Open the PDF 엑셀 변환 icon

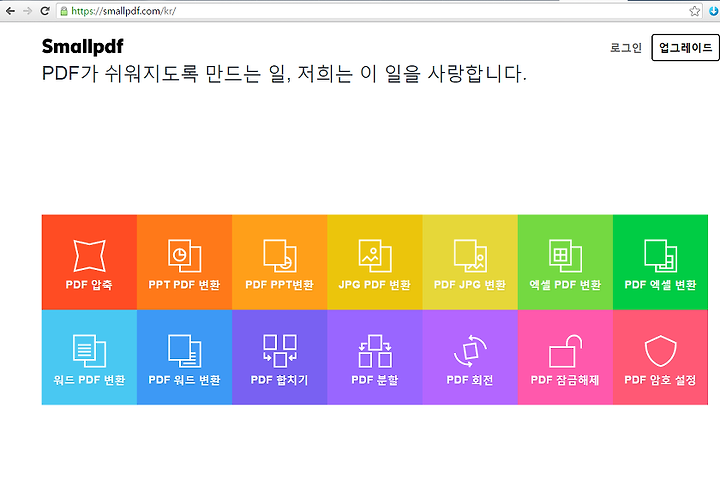660,256
